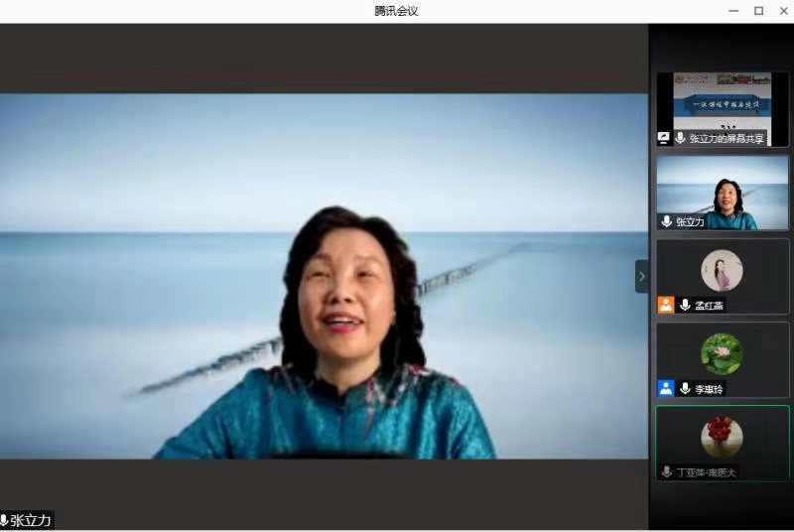Click 孟红燕's profile avatar
794x532 pixels.
(722, 269)
